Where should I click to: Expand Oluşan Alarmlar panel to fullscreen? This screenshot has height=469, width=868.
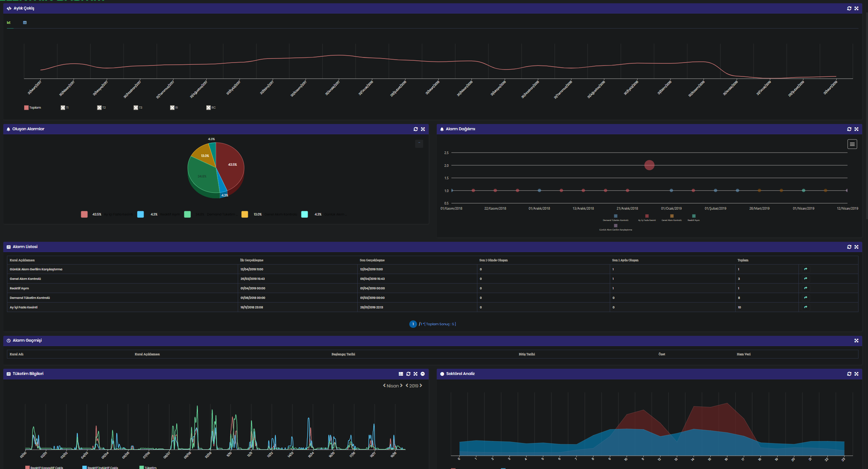(x=423, y=129)
